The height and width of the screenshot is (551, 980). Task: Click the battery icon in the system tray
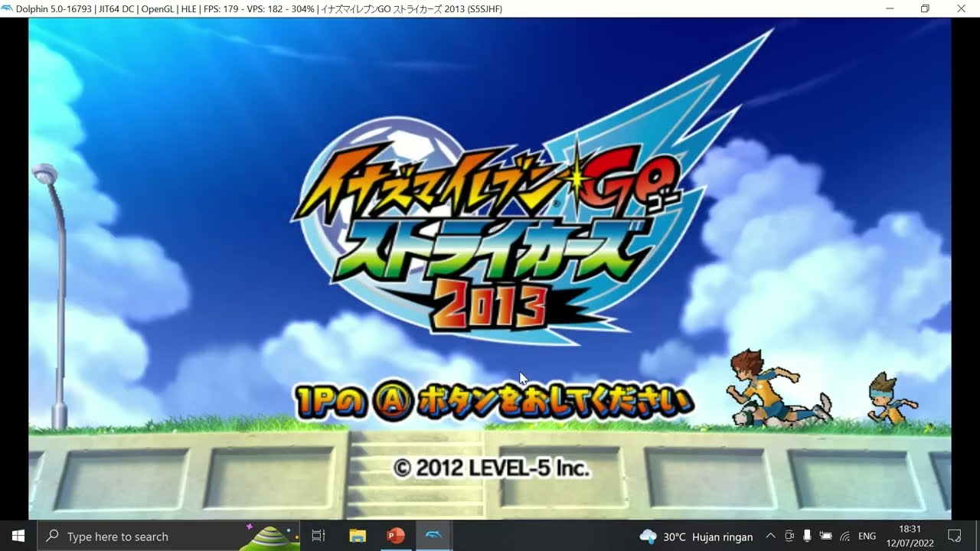[826, 536]
